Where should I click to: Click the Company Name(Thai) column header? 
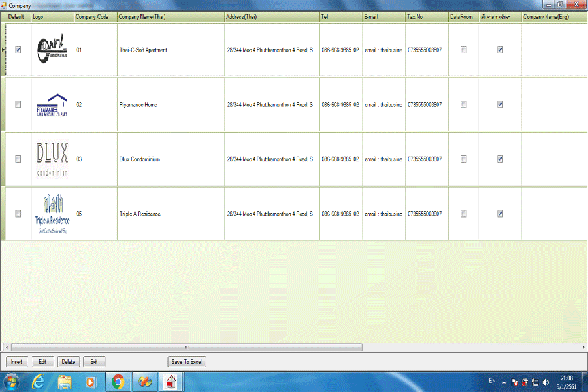click(170, 16)
